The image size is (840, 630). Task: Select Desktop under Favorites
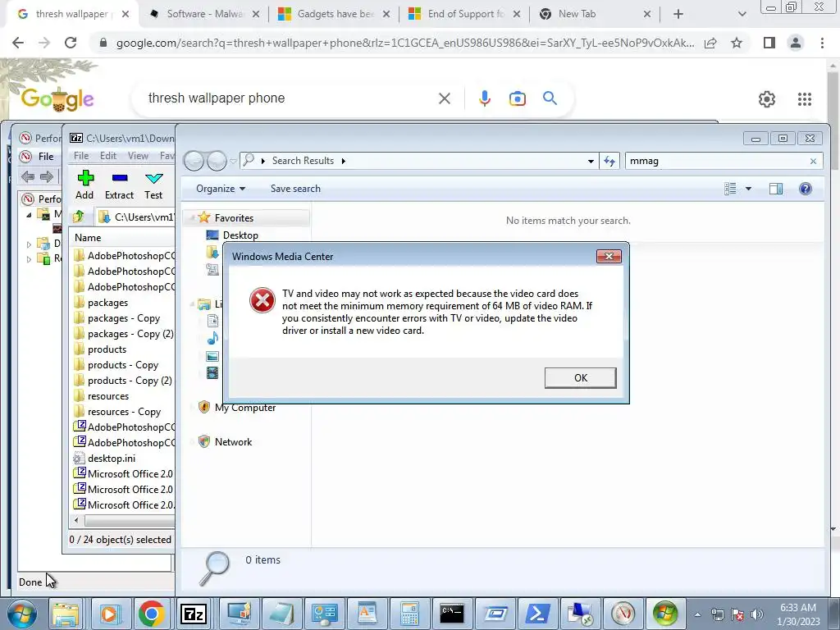click(240, 235)
